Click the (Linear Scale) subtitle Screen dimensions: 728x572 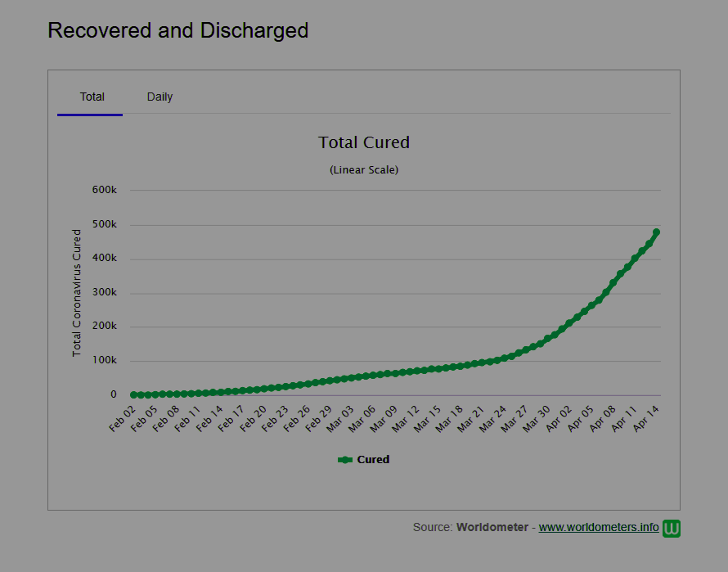[x=363, y=170]
